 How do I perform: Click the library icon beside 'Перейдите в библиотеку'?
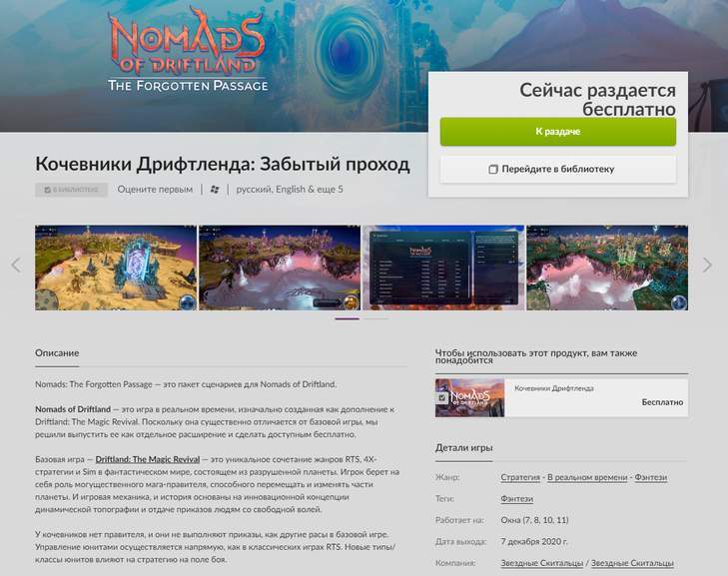point(493,170)
